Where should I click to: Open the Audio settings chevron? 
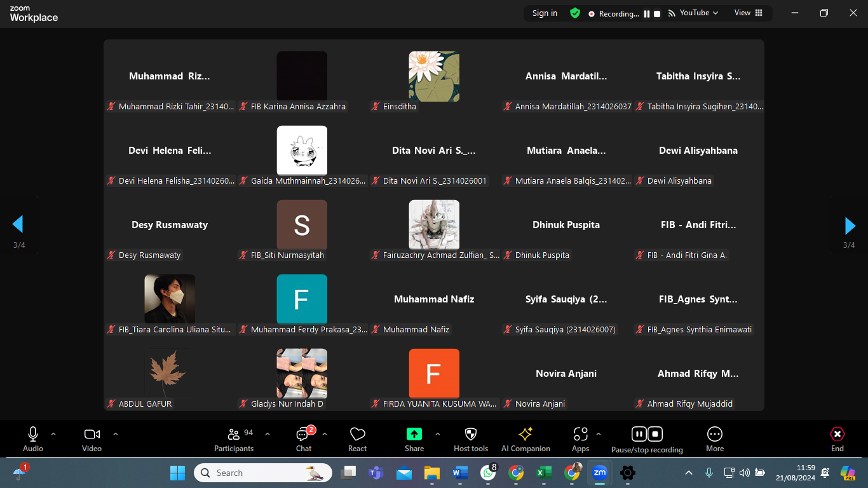pyautogui.click(x=53, y=435)
